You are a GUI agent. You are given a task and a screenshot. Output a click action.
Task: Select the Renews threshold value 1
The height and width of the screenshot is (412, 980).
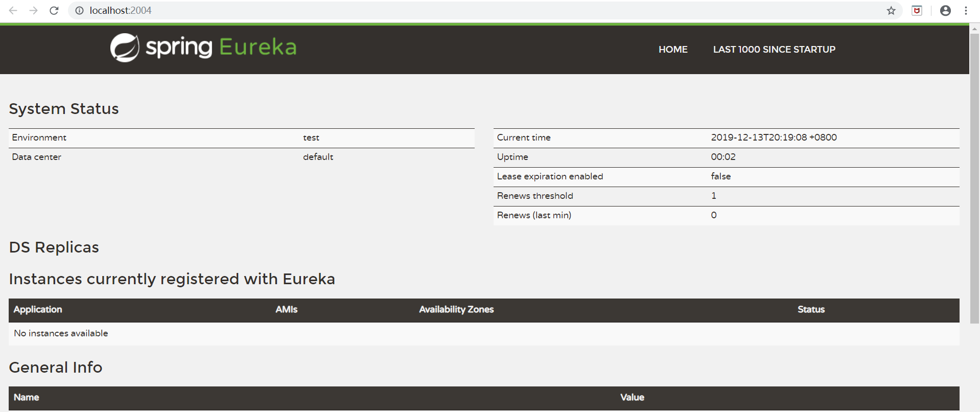(x=714, y=196)
